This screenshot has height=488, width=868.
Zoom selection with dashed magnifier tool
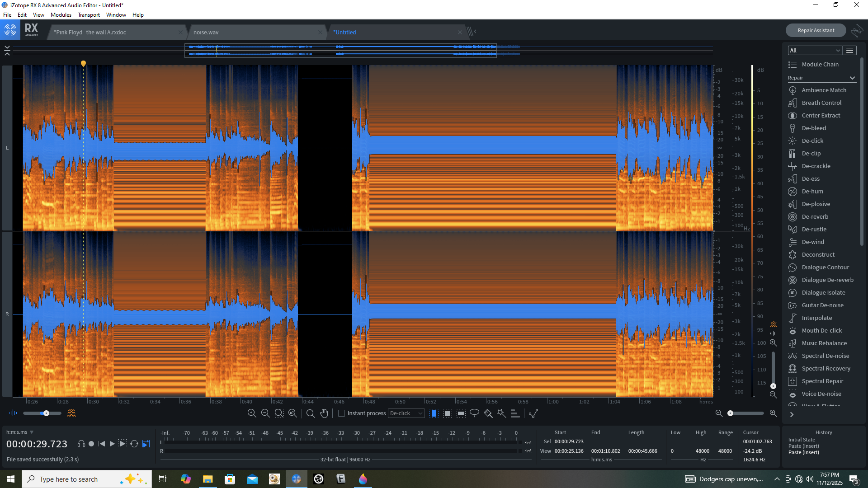coord(279,413)
